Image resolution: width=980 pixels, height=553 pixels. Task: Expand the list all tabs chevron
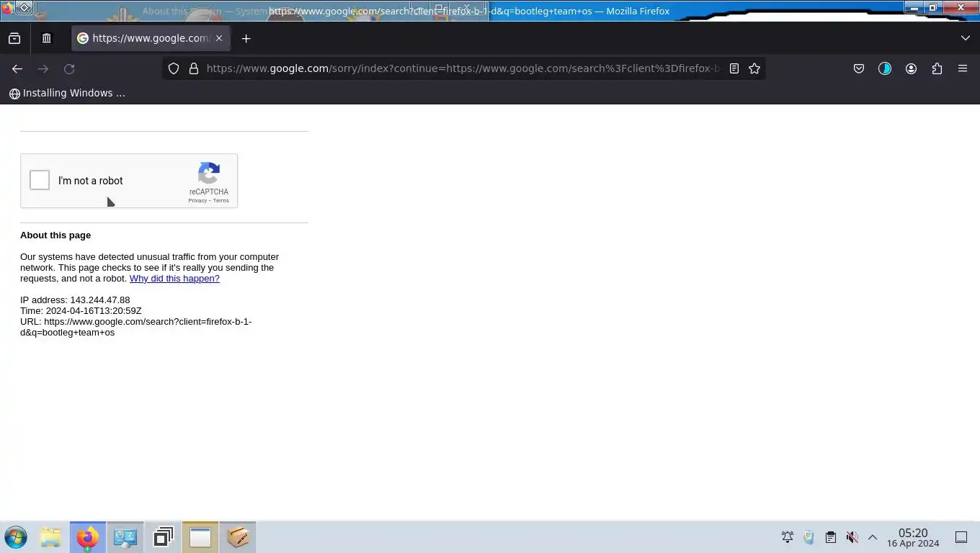pyautogui.click(x=965, y=38)
